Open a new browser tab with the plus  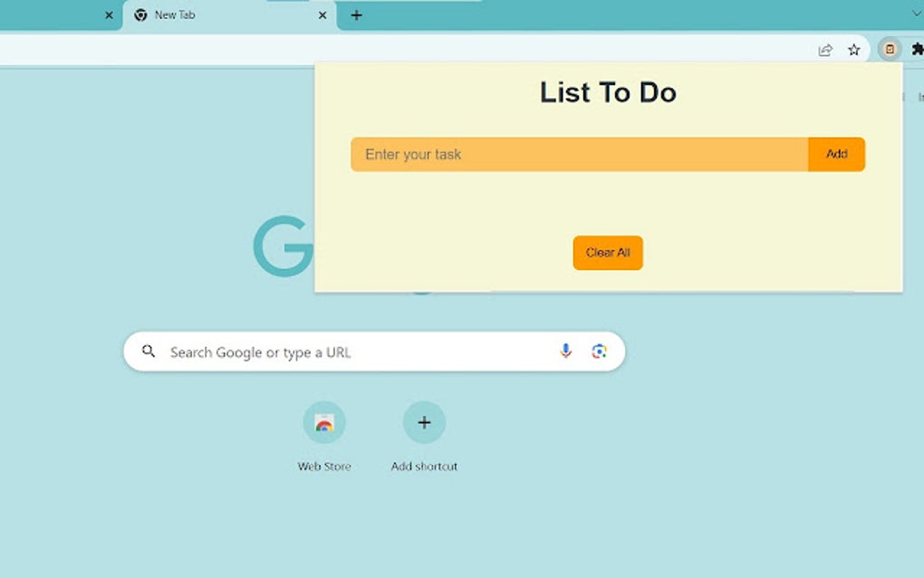[x=356, y=14]
